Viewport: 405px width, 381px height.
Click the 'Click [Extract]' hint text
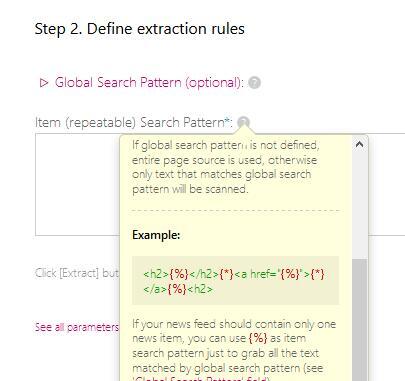pos(77,273)
